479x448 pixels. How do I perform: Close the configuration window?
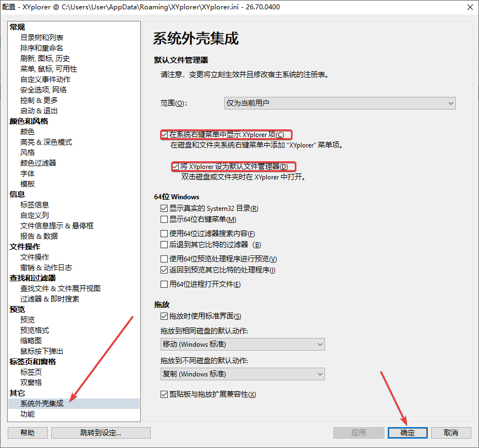470,7
